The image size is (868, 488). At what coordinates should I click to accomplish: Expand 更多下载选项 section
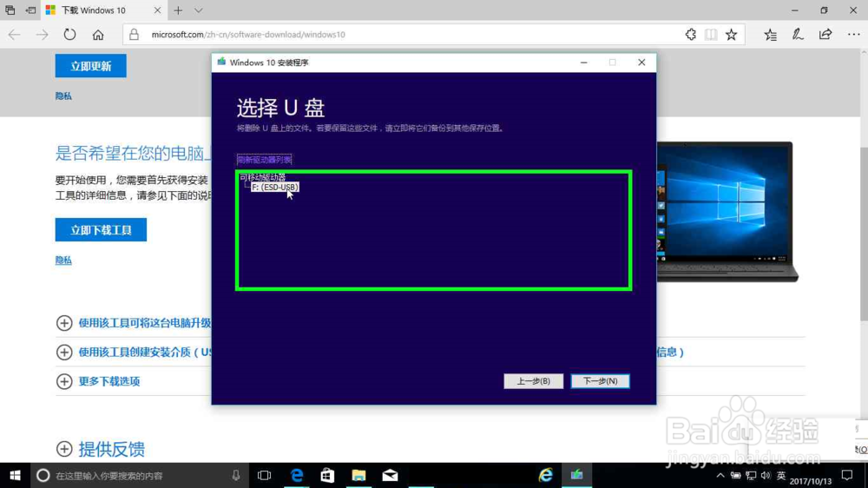point(98,381)
